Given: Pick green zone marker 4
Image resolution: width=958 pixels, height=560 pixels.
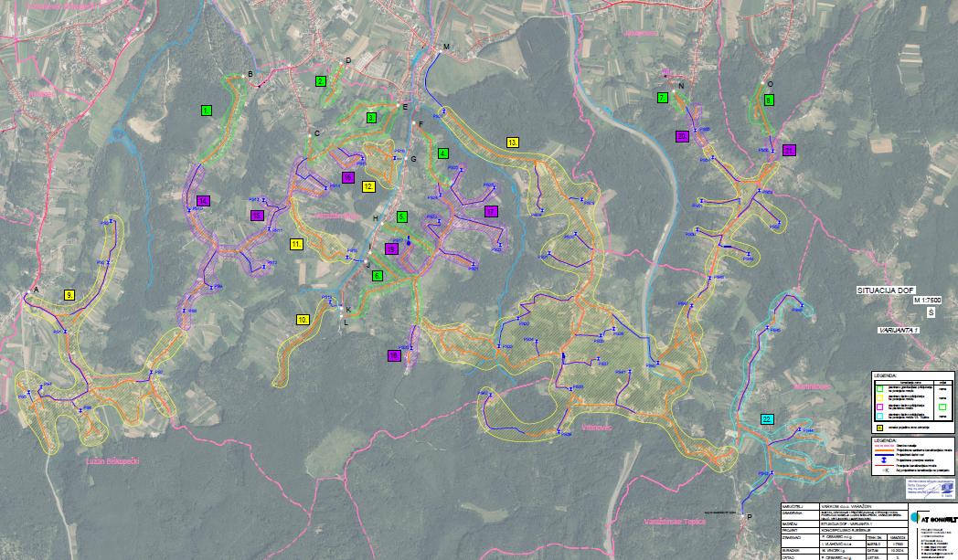Looking at the screenshot, I should [443, 153].
